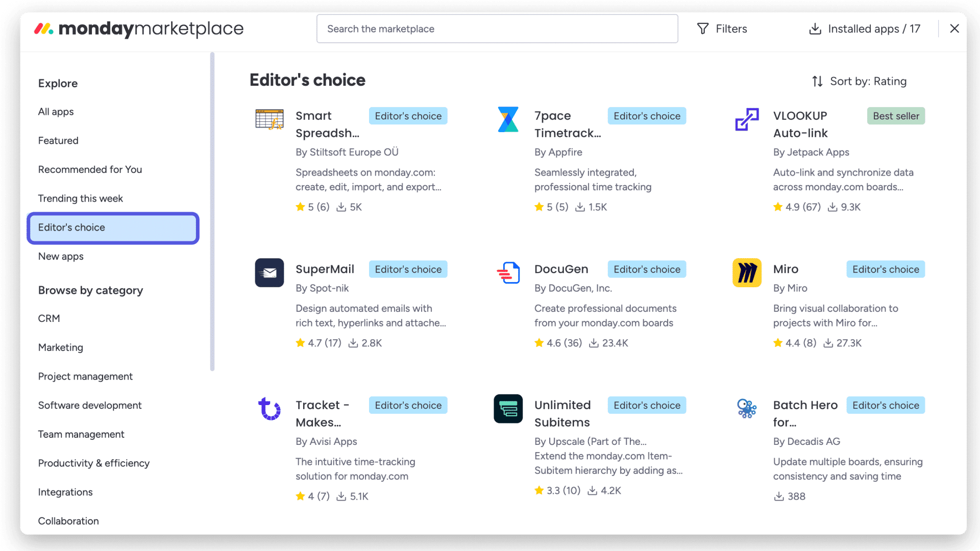Click Editor's choice badge on DocuGen
Image resolution: width=980 pixels, height=551 pixels.
[x=647, y=269]
